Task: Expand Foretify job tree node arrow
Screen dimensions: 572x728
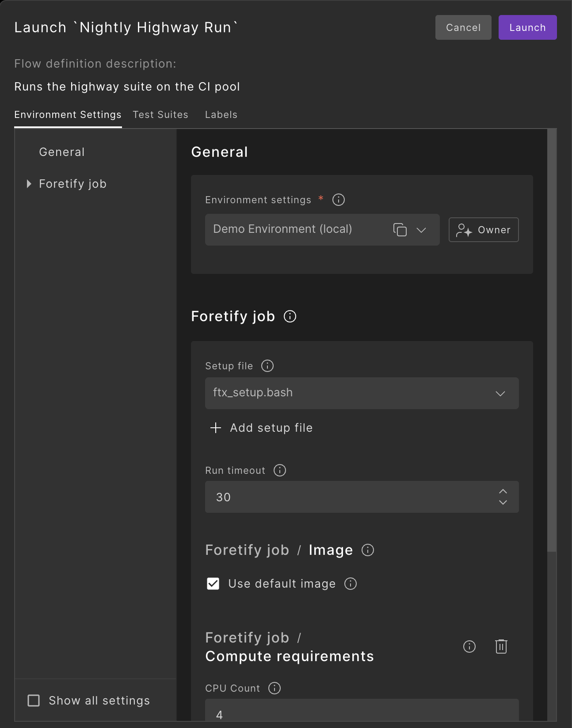Action: pyautogui.click(x=29, y=184)
